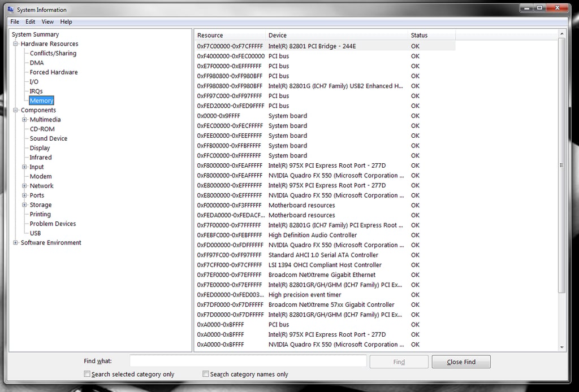The height and width of the screenshot is (392, 579).
Task: Open the Edit menu
Action: 31,22
